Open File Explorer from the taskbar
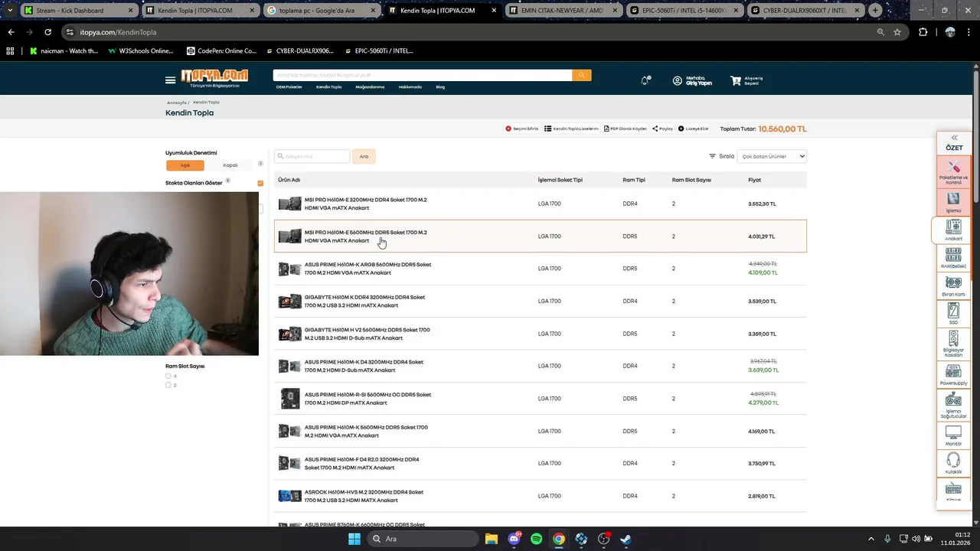The width and height of the screenshot is (980, 551). tap(492, 539)
